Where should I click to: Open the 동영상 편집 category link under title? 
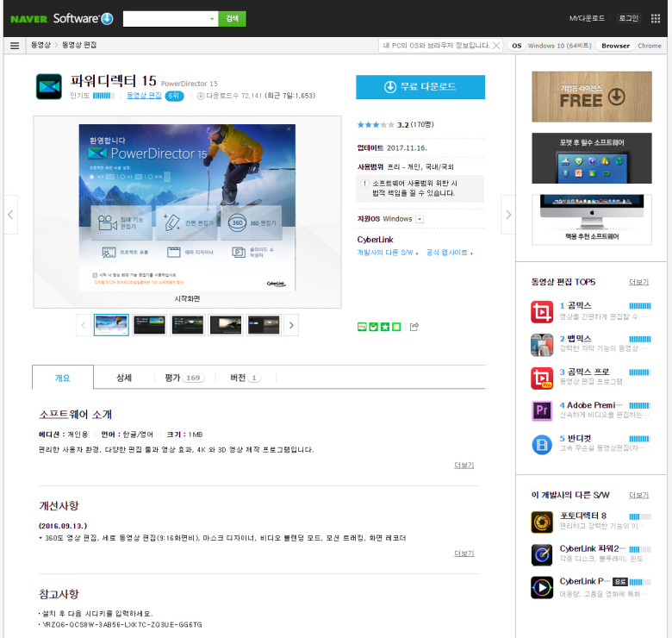tap(144, 96)
